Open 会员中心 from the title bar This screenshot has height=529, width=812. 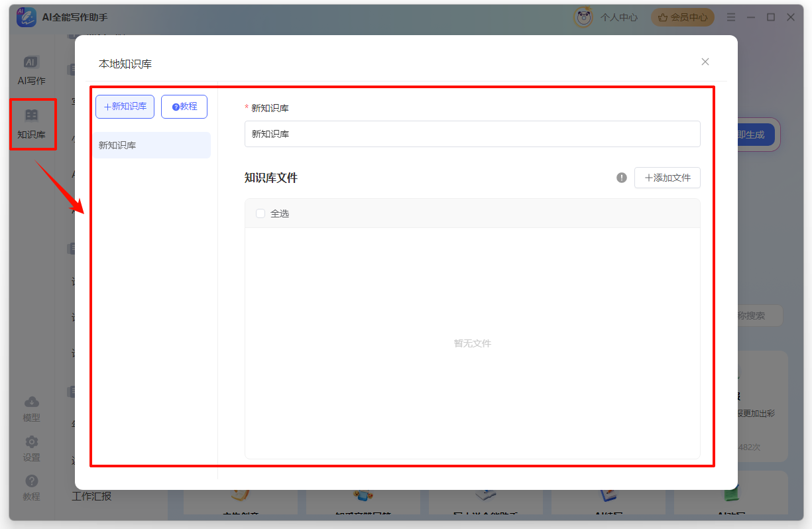(x=683, y=17)
